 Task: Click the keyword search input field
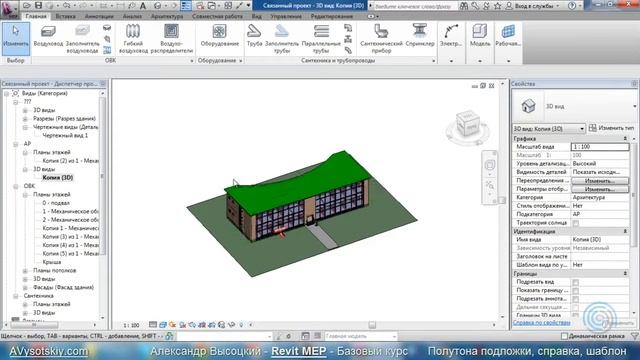click(x=414, y=6)
